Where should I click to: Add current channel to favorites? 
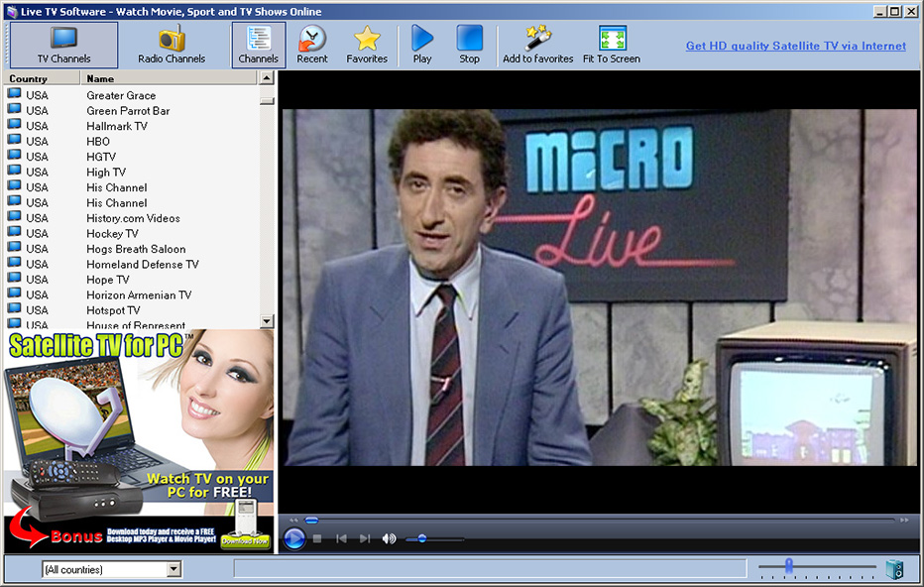537,45
